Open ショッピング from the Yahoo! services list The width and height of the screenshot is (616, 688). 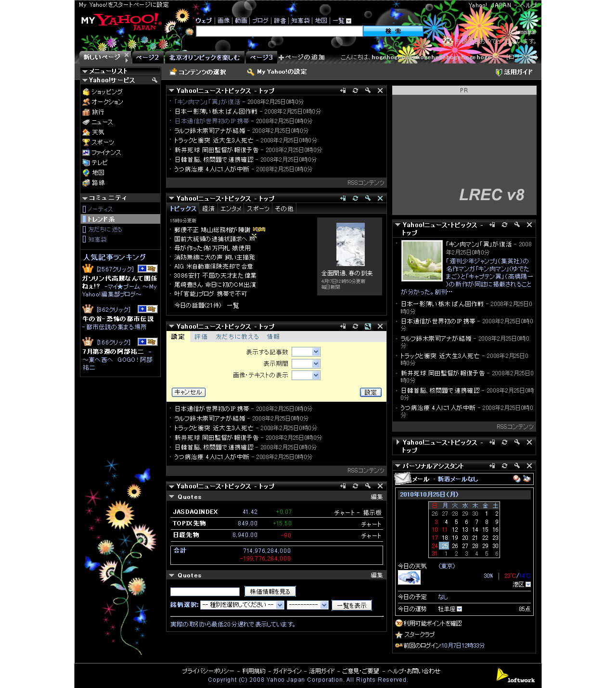pyautogui.click(x=107, y=92)
